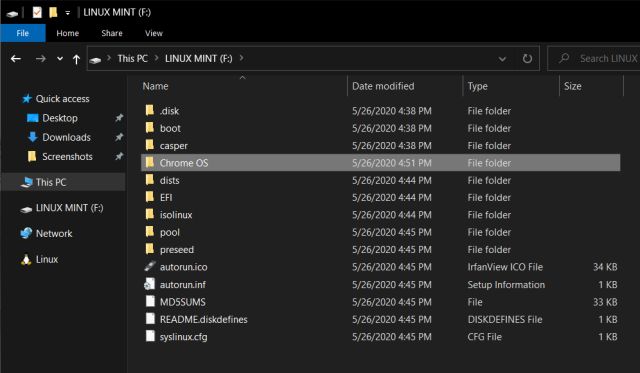This screenshot has width=640, height=373.
Task: Switch to the Home ribbon tab
Action: (68, 33)
